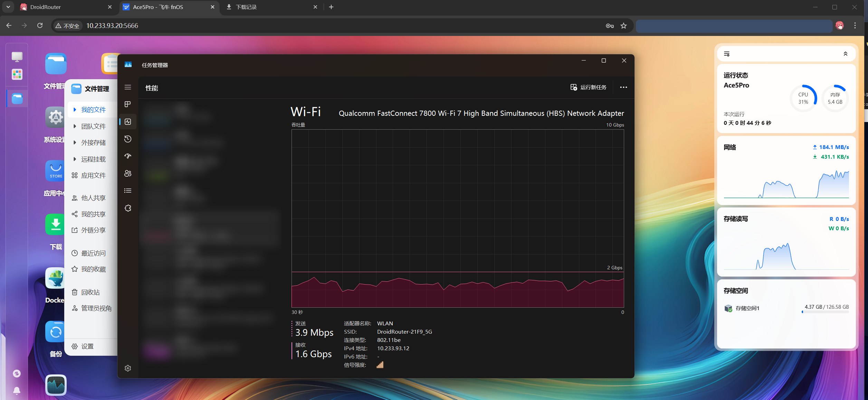The image size is (868, 400).
Task: Expand the 我的文件 tree node
Action: click(x=75, y=110)
